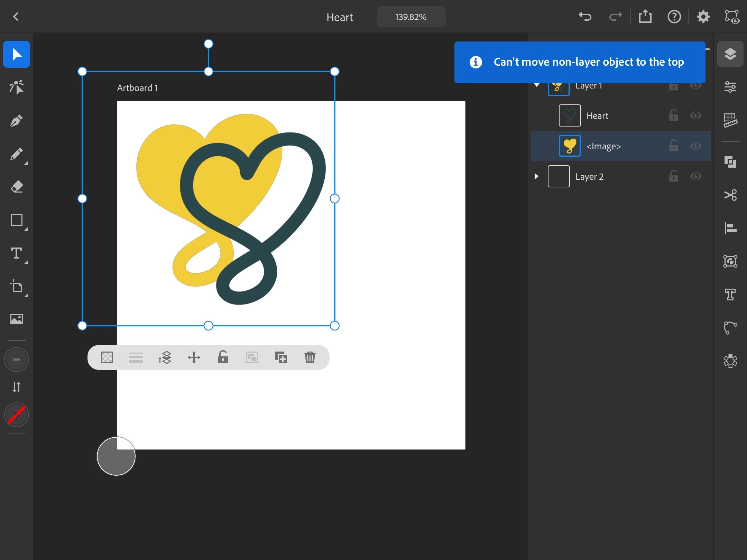Lock the <Image> layer
747x560 pixels.
pos(673,146)
